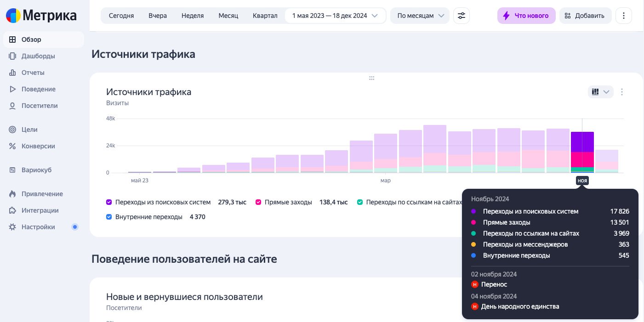Select the Неделя period tab
The height and width of the screenshot is (322, 644).
point(193,16)
